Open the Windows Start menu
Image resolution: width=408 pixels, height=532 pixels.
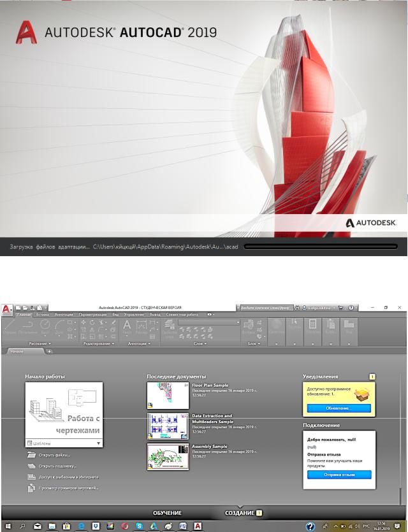(x=7, y=526)
